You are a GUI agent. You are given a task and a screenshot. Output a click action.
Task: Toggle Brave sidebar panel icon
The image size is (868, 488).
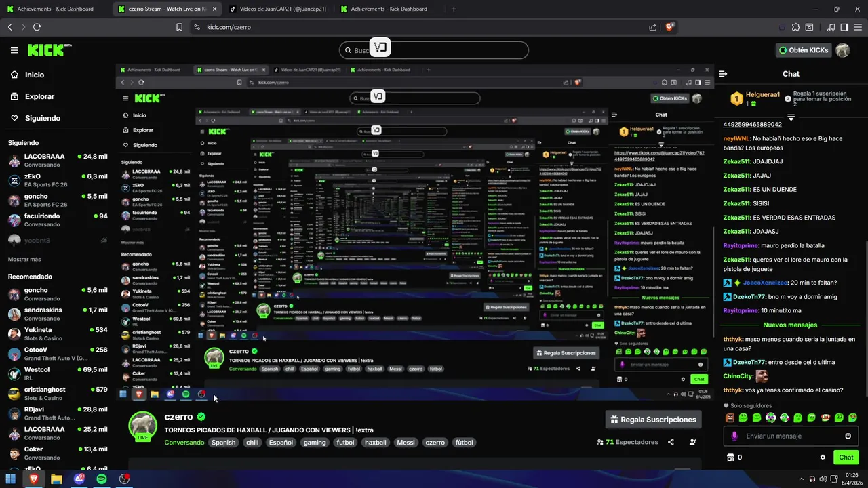[x=844, y=27]
